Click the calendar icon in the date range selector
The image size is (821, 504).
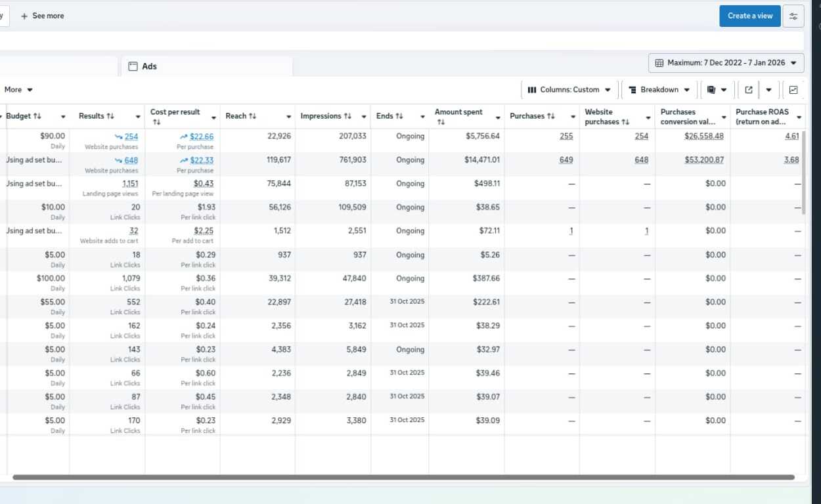pyautogui.click(x=659, y=62)
